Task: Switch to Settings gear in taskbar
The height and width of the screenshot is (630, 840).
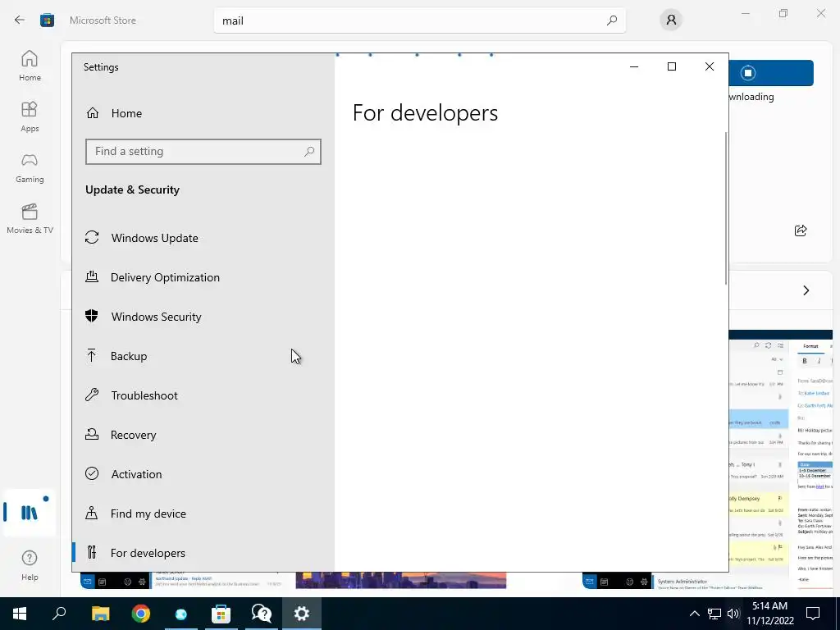Action: point(302,614)
